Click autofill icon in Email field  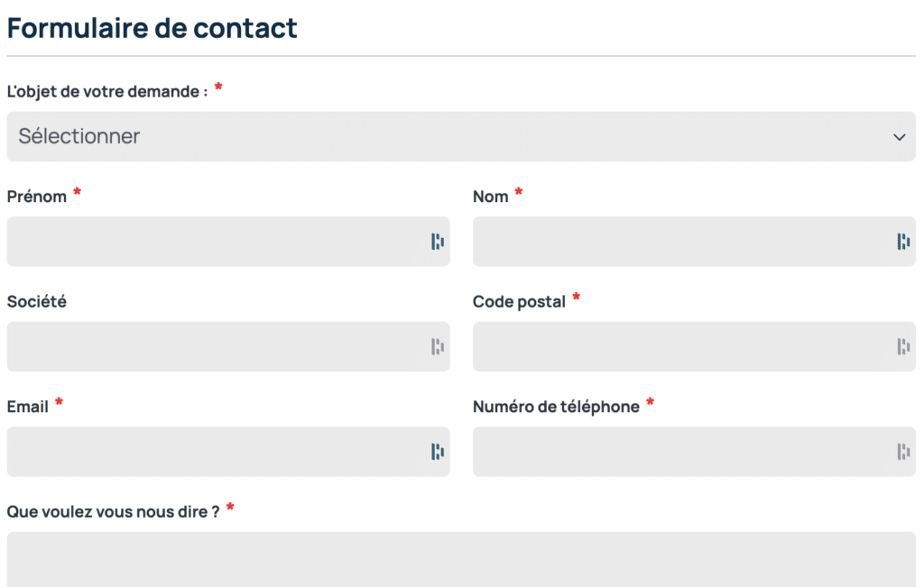pos(438,452)
